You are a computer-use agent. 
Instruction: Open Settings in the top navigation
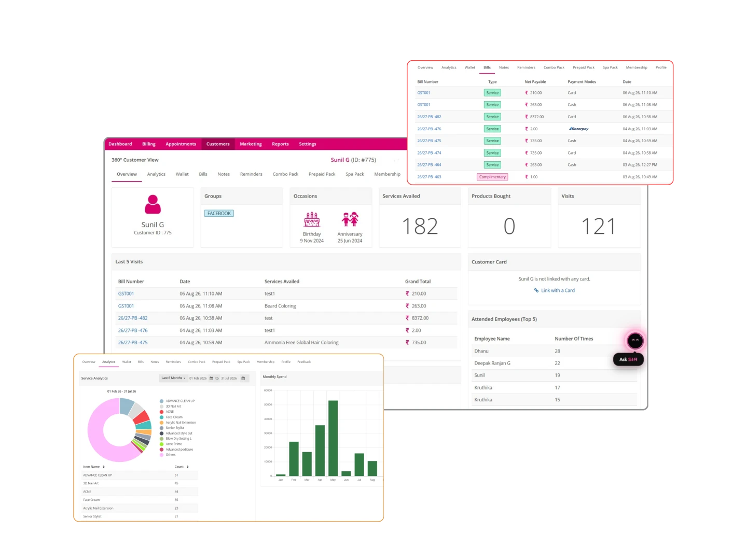pyautogui.click(x=307, y=144)
